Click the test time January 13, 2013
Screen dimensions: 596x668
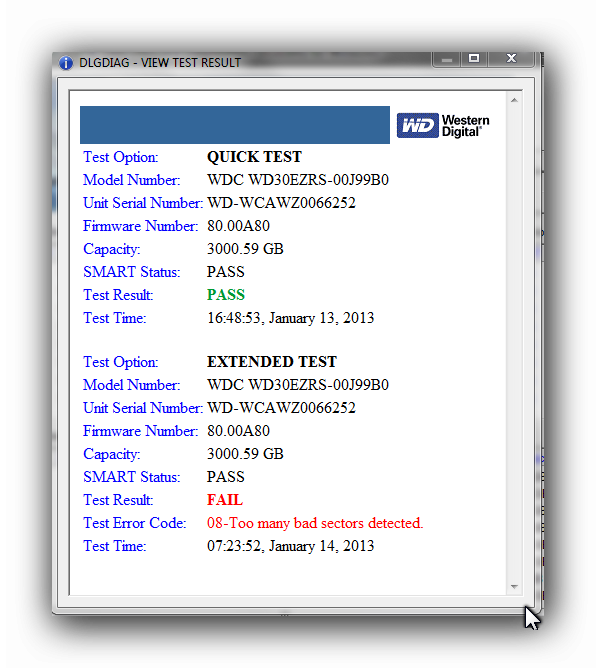[291, 318]
